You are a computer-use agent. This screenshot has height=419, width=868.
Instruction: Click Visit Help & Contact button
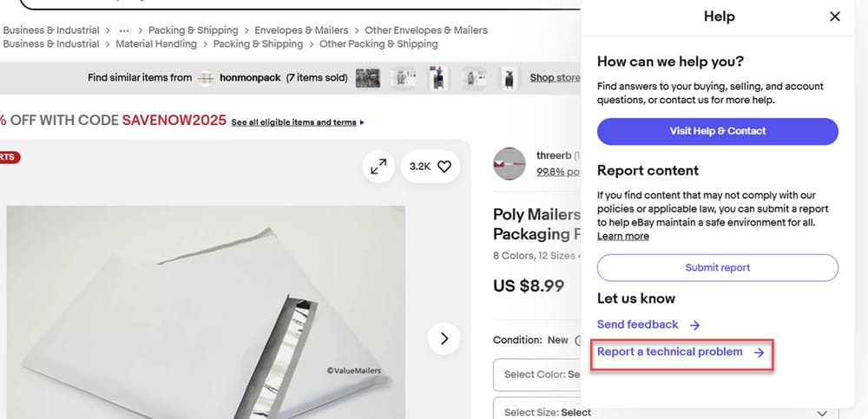point(717,131)
